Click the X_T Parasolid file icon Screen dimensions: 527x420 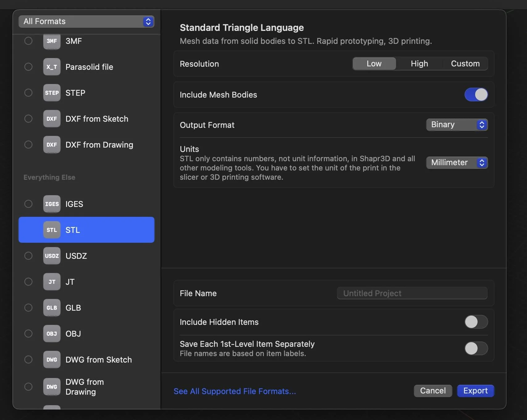(52, 67)
